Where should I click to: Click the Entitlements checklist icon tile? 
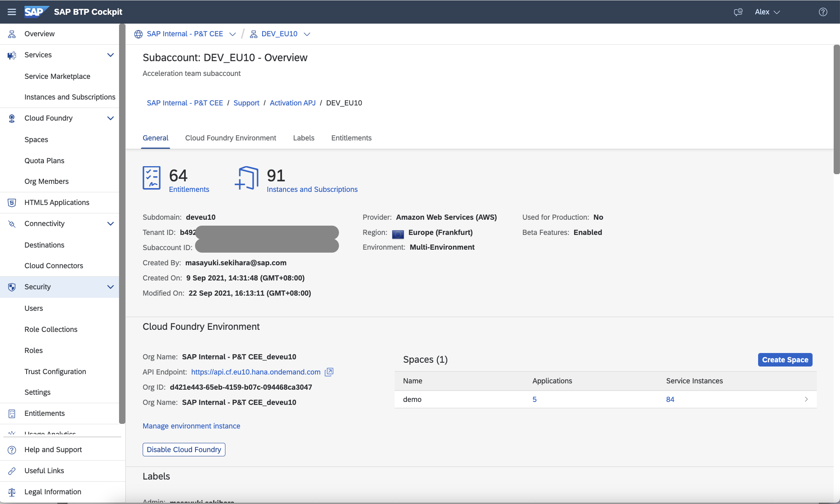point(152,178)
